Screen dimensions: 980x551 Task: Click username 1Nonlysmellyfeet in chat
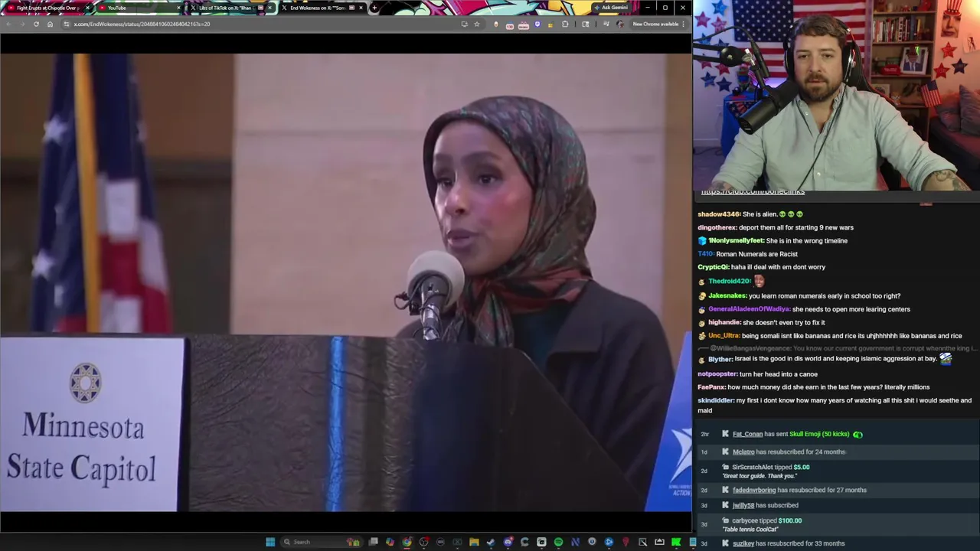click(736, 240)
